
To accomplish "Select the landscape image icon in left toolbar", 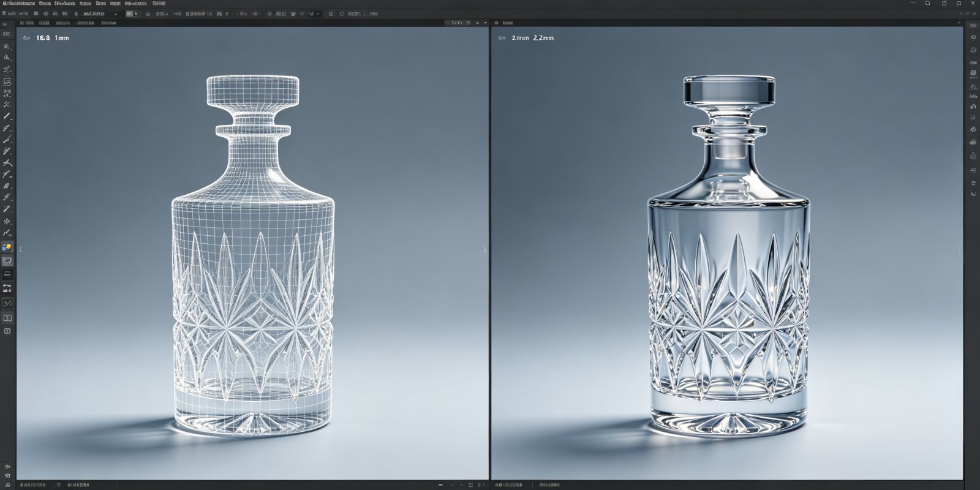I will tap(7, 288).
